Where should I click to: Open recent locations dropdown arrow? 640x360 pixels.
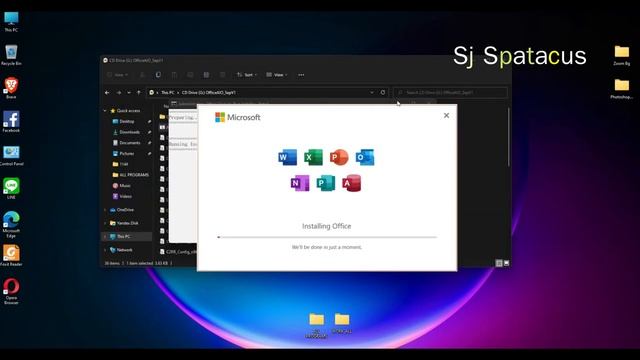click(129, 93)
